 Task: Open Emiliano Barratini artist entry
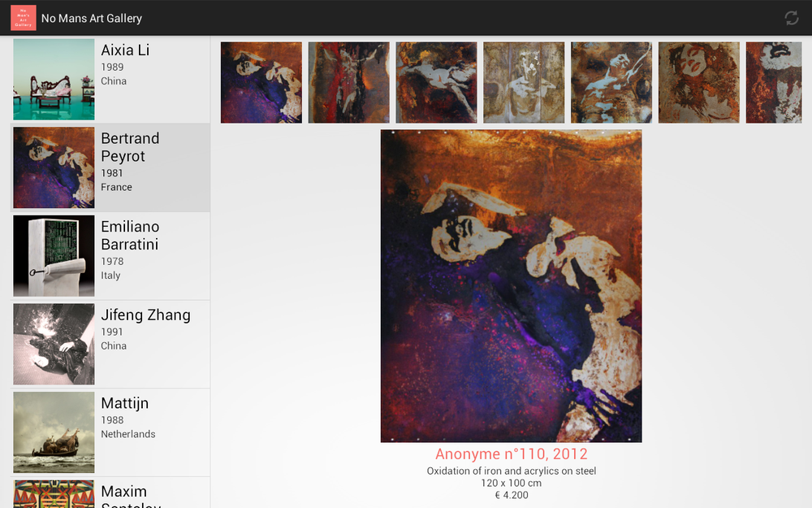click(110, 256)
